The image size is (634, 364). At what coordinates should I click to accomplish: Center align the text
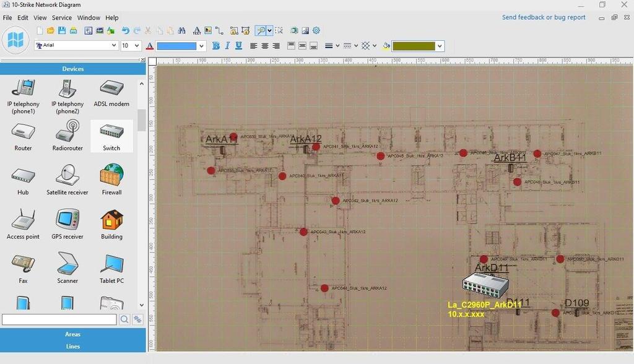click(265, 46)
